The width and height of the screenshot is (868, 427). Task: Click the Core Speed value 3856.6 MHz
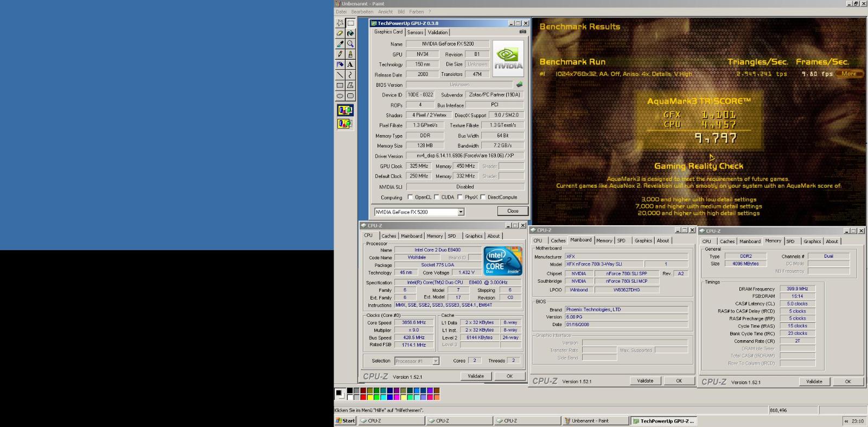click(414, 322)
